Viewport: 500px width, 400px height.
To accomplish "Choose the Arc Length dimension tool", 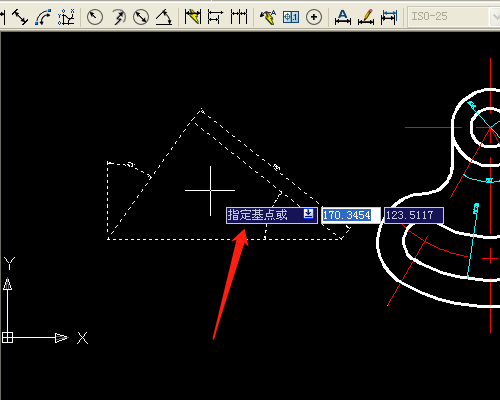I will (43, 17).
